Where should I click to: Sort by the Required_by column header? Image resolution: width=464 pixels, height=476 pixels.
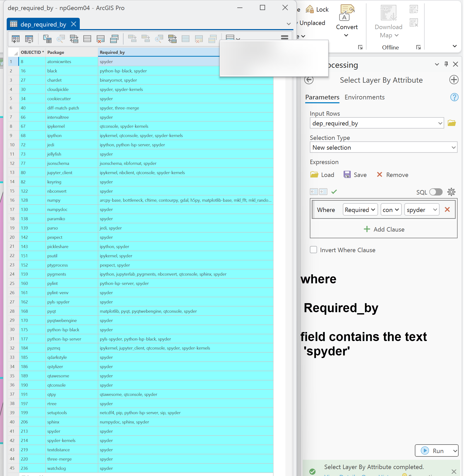(159, 52)
